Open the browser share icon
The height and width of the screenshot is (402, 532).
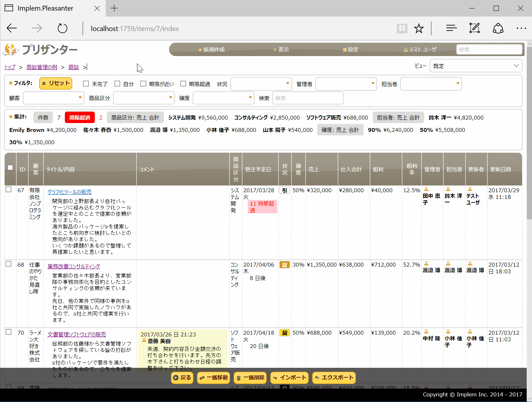pyautogui.click(x=498, y=28)
